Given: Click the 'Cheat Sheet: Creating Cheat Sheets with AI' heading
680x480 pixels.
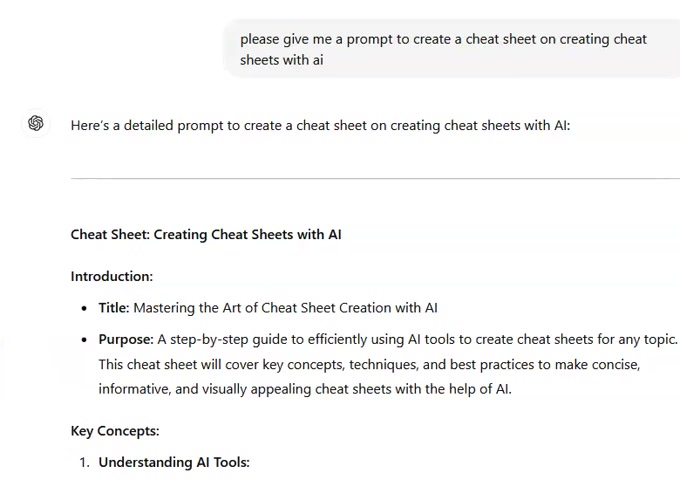Looking at the screenshot, I should (206, 235).
